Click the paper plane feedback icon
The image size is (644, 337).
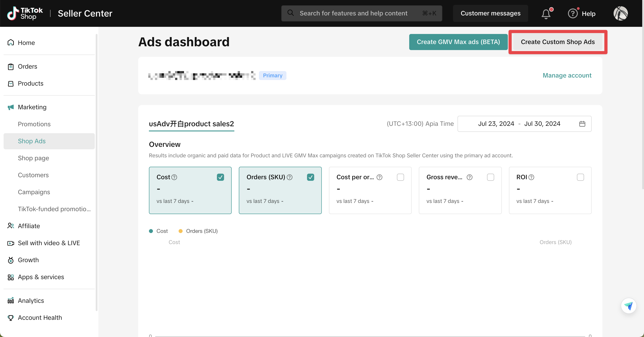click(x=628, y=305)
